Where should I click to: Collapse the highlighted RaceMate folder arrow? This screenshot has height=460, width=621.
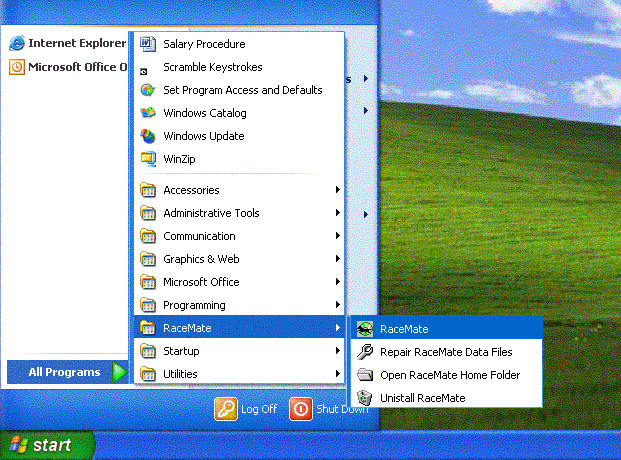(337, 328)
